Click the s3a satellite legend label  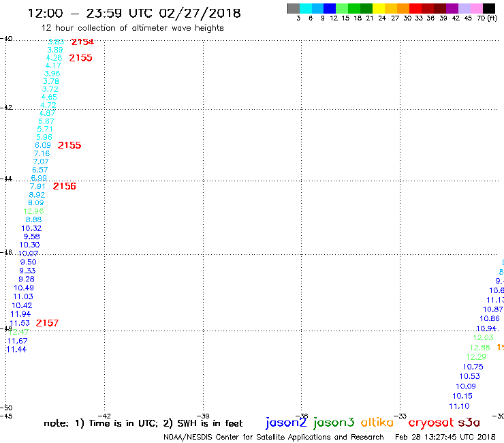[x=469, y=423]
